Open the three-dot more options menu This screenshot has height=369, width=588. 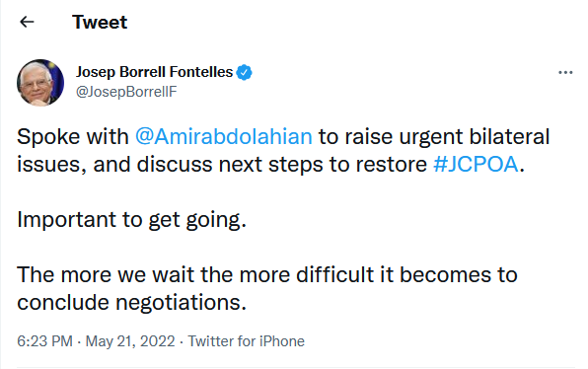[x=565, y=72]
